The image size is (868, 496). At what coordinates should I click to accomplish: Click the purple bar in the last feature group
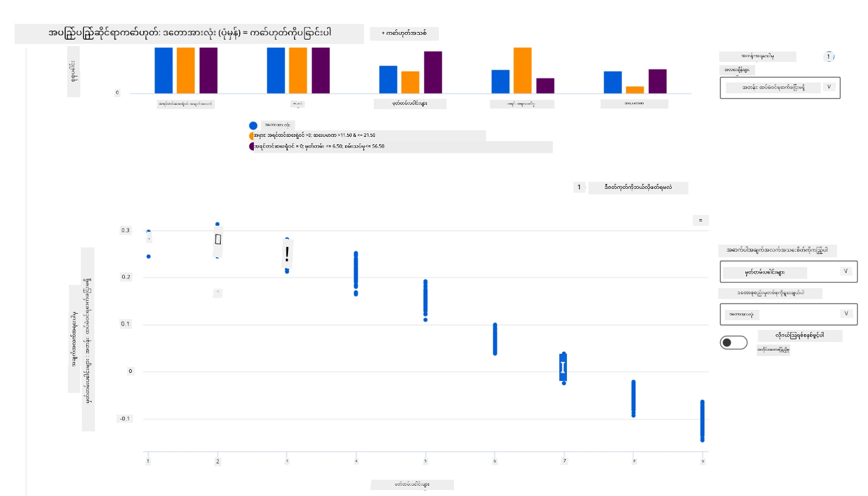(x=658, y=81)
